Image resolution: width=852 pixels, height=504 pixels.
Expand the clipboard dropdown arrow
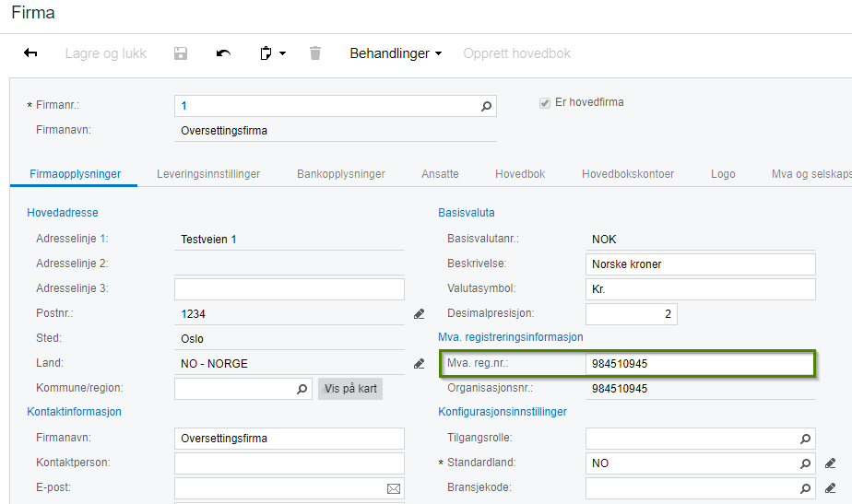click(283, 53)
